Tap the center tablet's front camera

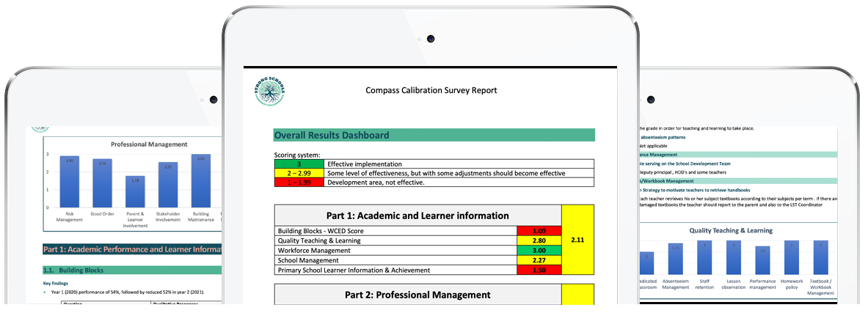point(431,39)
